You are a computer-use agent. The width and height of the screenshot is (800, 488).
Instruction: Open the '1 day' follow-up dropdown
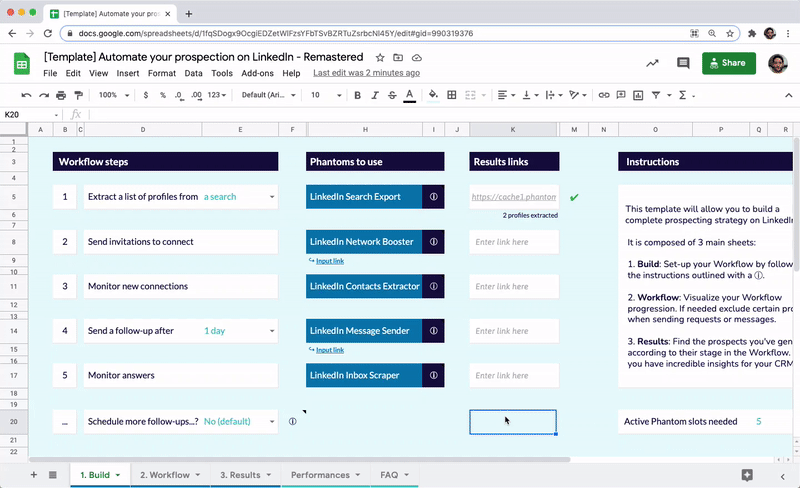pyautogui.click(x=271, y=331)
